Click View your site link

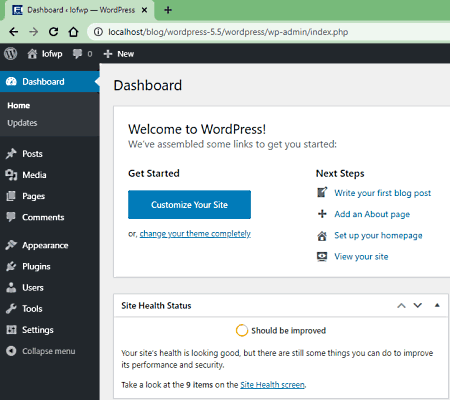point(361,257)
